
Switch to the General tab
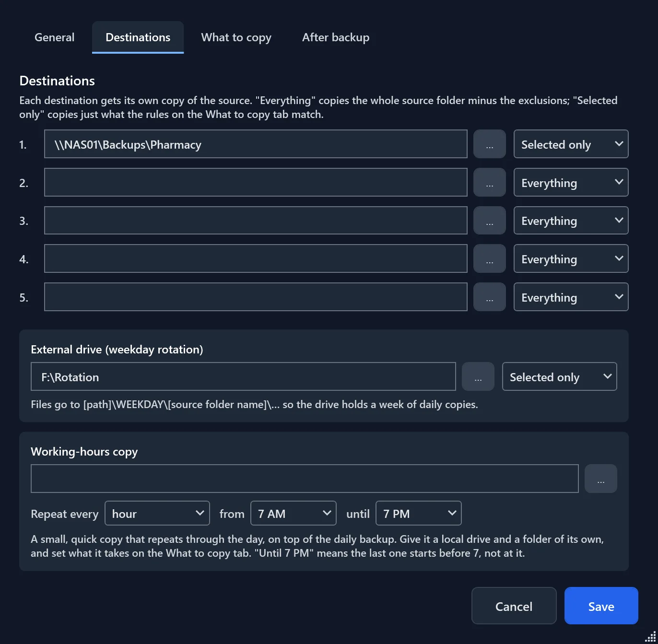(x=54, y=37)
